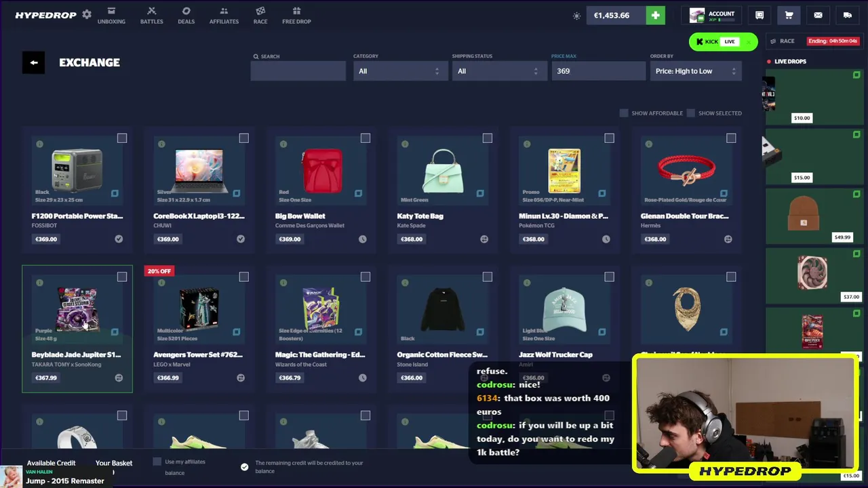868x488 pixels.
Task: Dismiss the Kick Live pill with X
Action: pos(749,42)
